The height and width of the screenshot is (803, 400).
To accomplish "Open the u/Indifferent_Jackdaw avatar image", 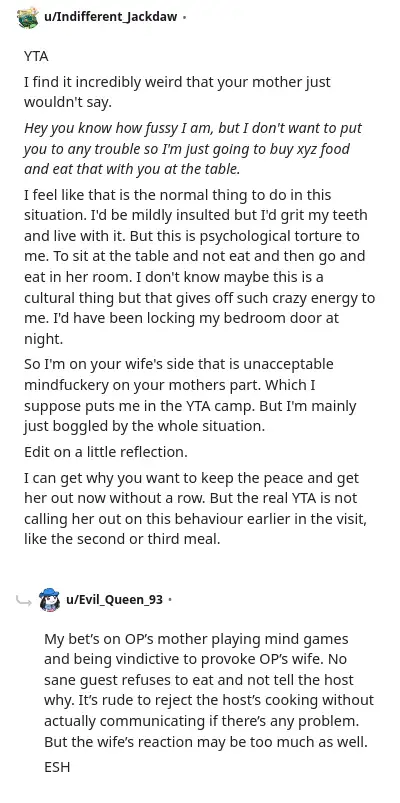I will coord(28,17).
